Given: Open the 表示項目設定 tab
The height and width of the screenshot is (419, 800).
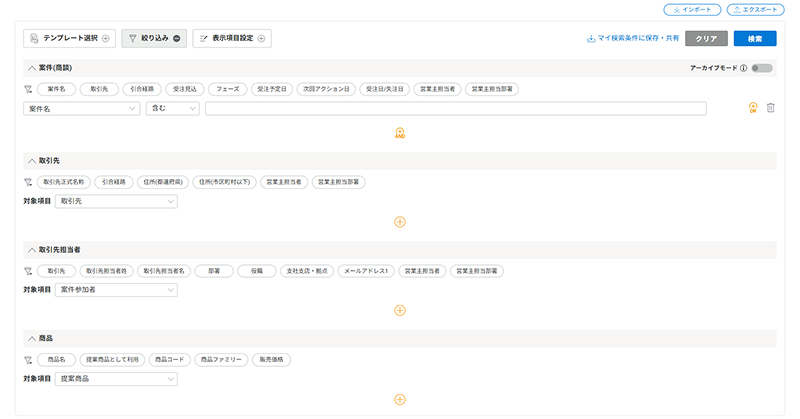Looking at the screenshot, I should tap(232, 38).
